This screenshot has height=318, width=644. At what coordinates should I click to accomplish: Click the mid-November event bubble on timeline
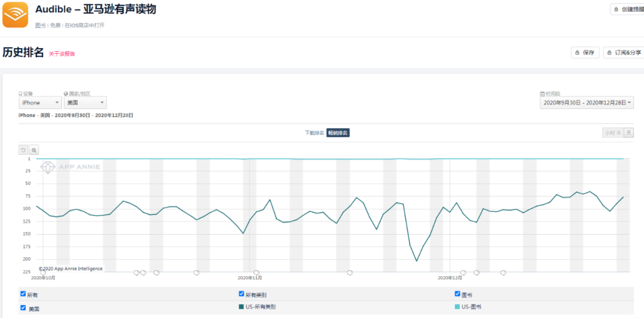(x=350, y=273)
